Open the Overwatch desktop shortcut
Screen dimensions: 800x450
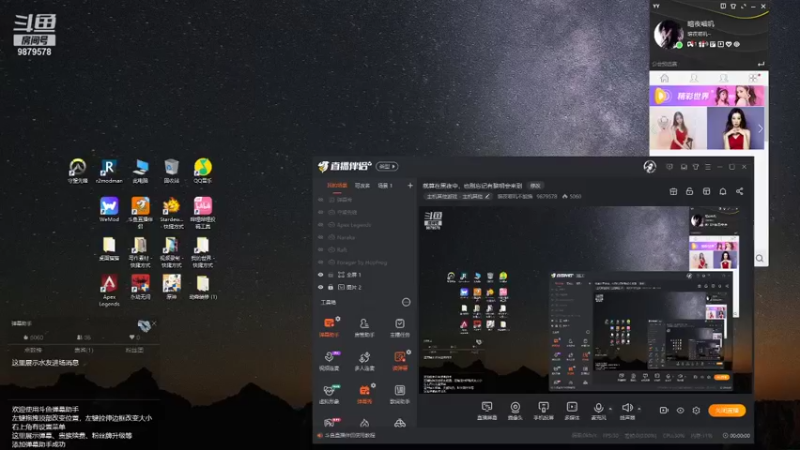(78, 170)
